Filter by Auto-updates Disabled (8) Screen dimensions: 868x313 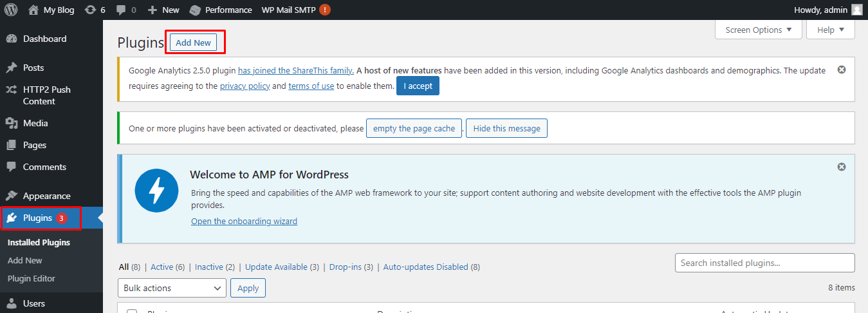pyautogui.click(x=432, y=267)
